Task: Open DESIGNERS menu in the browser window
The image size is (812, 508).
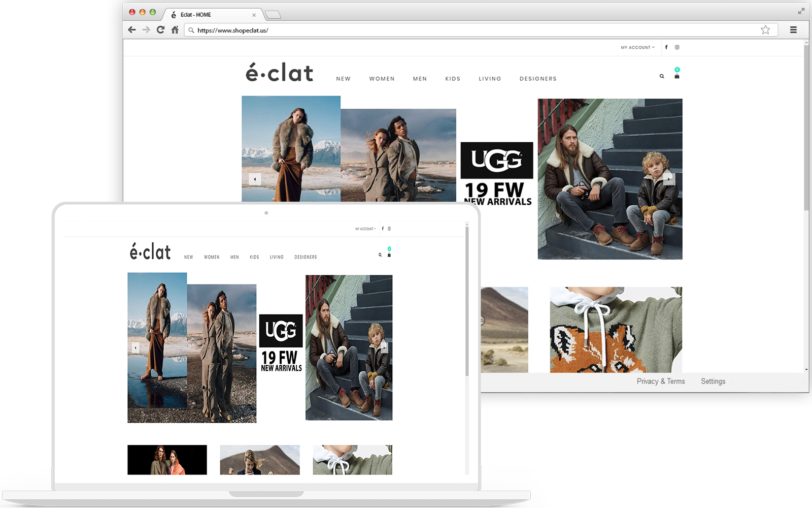Action: [x=538, y=79]
